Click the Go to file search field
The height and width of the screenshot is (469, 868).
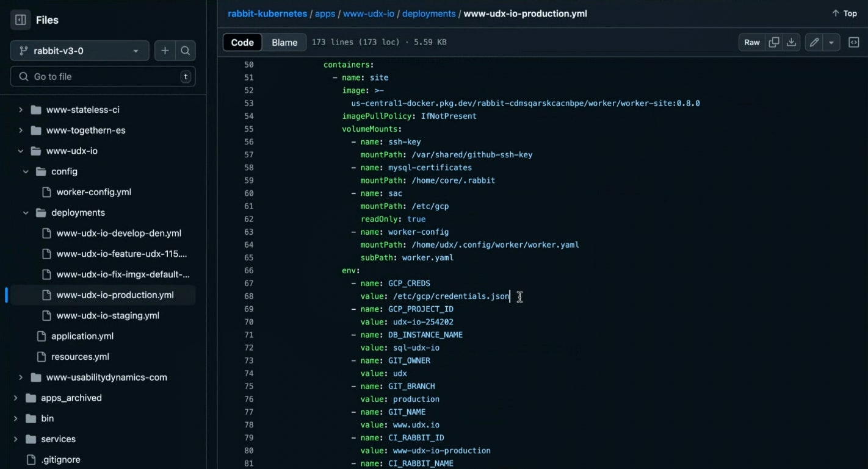pyautogui.click(x=103, y=77)
